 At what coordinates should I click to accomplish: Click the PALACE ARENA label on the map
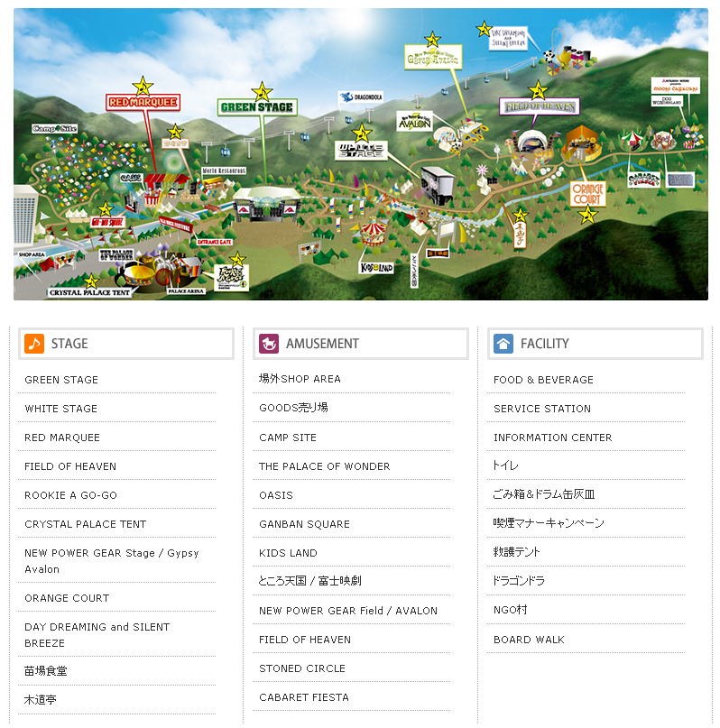coord(186,291)
